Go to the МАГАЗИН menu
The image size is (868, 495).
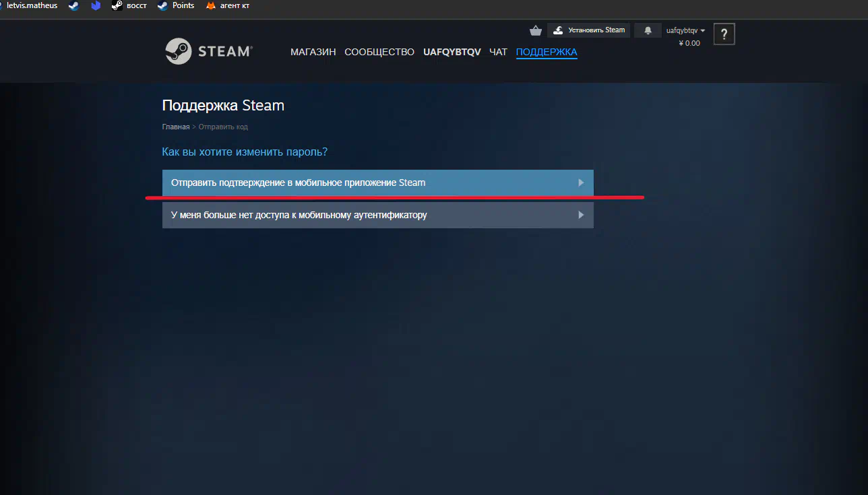(313, 52)
